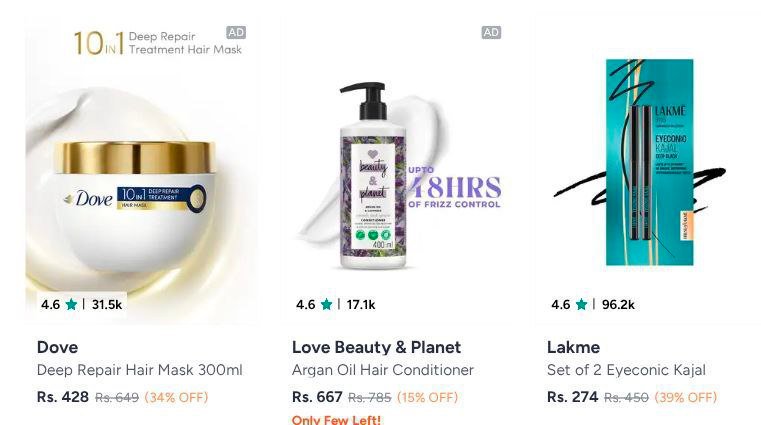
Task: Open the Dove hair mask product image
Action: (x=142, y=170)
